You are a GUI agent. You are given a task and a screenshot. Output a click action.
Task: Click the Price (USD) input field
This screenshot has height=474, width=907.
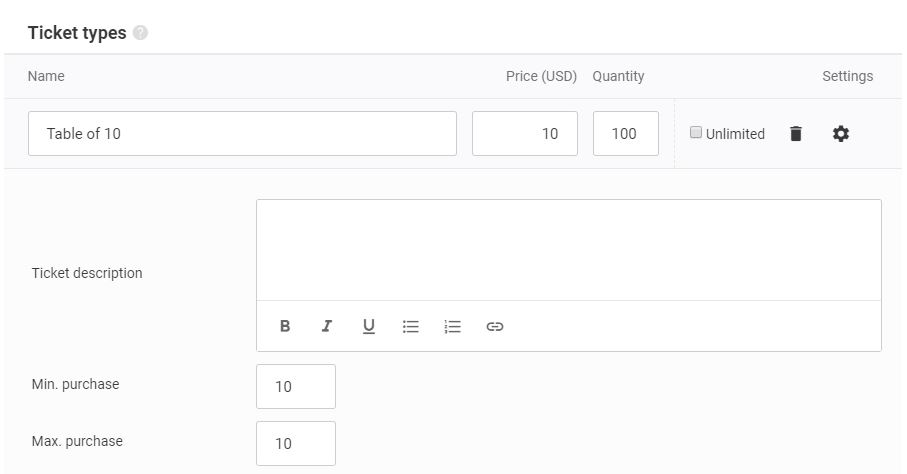[525, 134]
